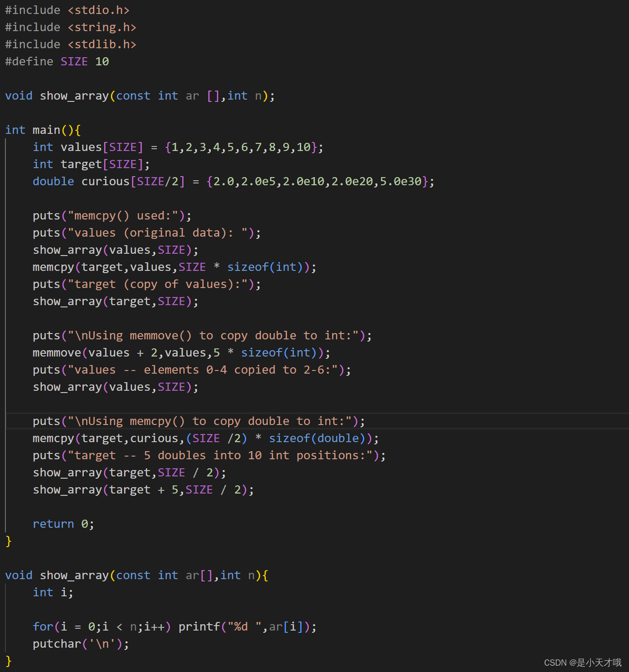Click the show_array function definition header
The height and width of the screenshot is (672, 629).
click(x=135, y=575)
